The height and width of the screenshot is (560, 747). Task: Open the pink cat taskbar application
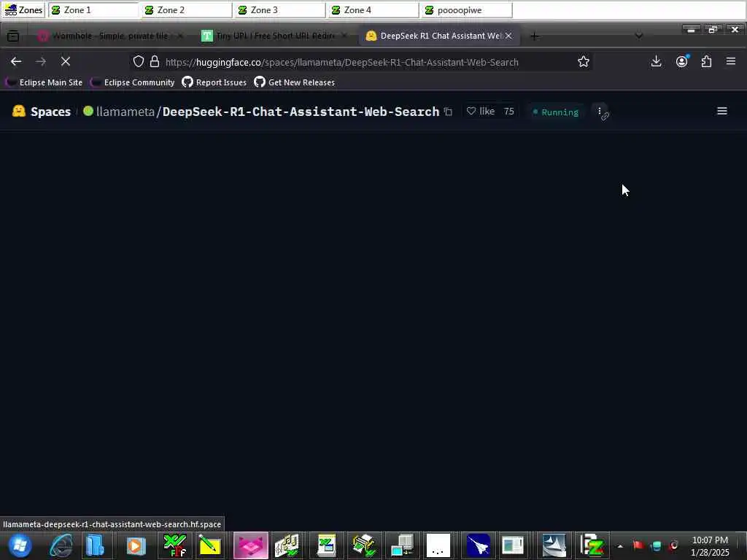coord(251,545)
